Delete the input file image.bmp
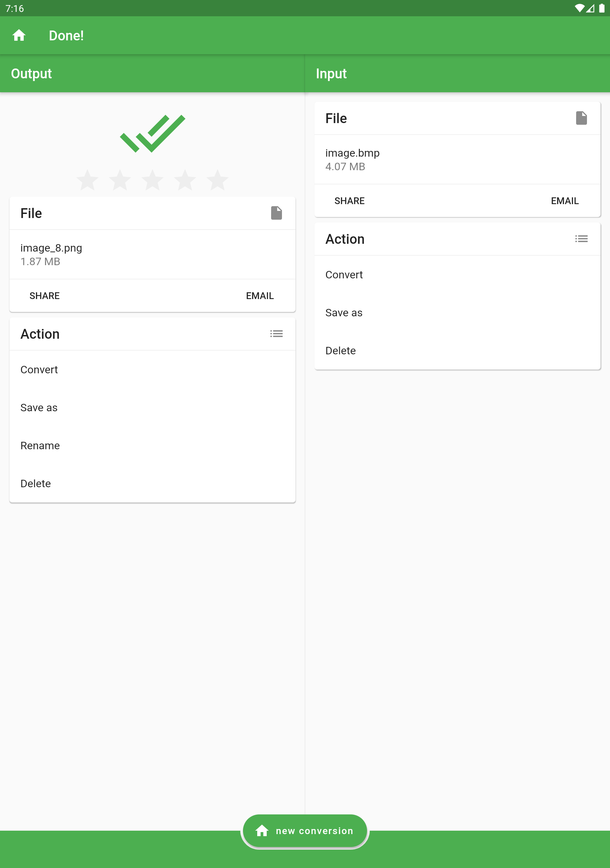Screen dimensions: 610x868 457,351
